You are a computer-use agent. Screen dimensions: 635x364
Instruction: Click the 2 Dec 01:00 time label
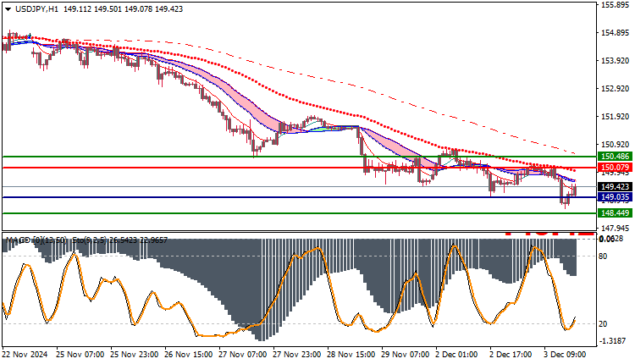456,355
